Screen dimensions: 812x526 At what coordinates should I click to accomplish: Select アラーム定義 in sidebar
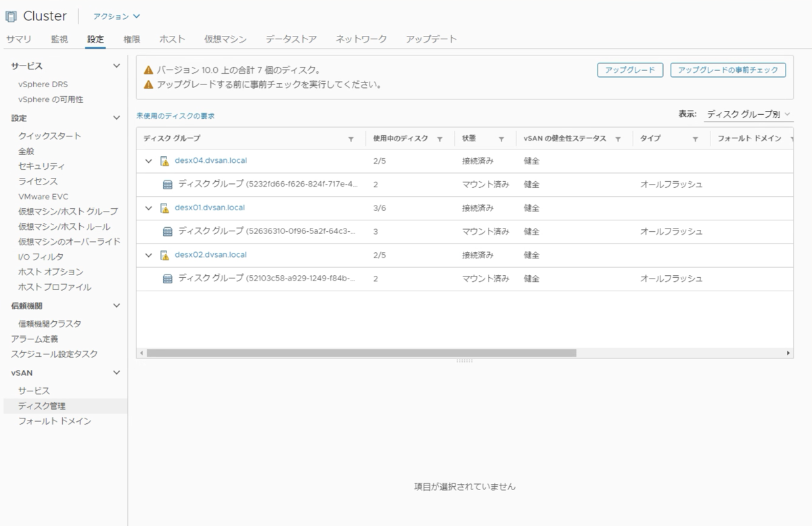(35, 339)
